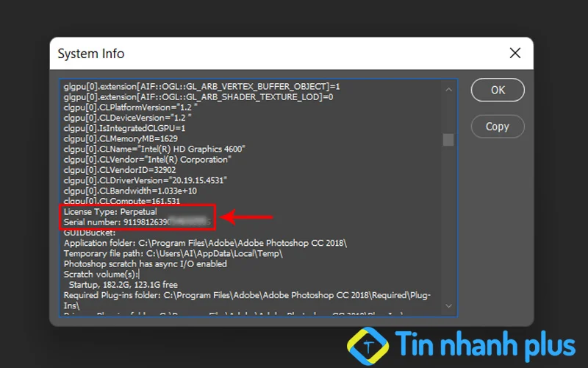
Task: Click the CLBandwidth=1.033e+10 line
Action: tap(130, 191)
